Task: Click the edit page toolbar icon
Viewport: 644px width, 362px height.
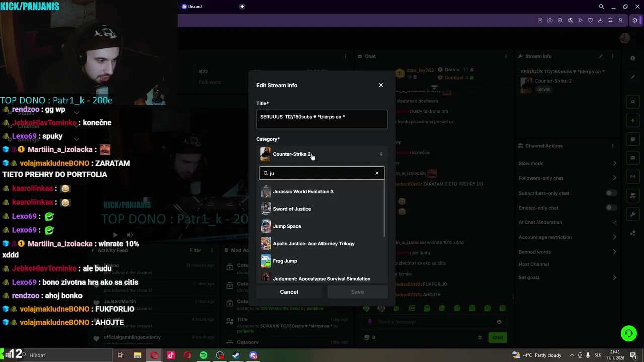Action: click(540, 20)
